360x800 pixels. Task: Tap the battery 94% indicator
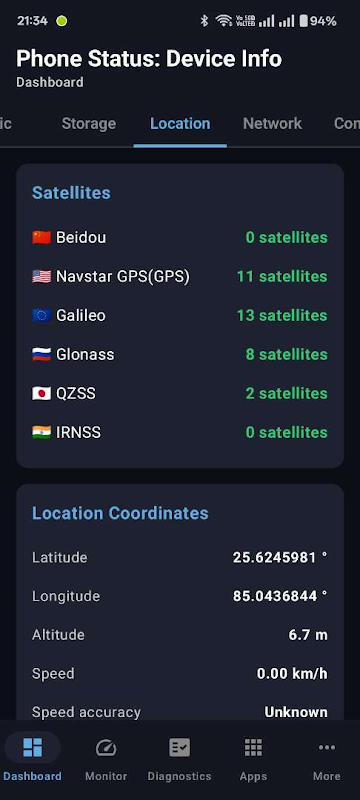(x=318, y=21)
